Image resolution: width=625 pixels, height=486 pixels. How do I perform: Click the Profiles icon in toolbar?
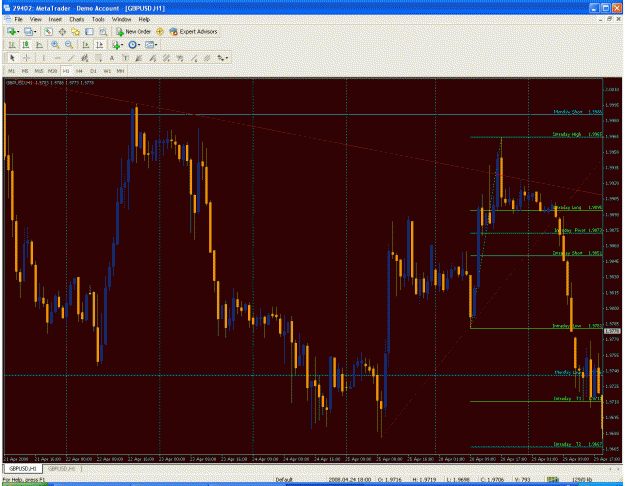coord(28,31)
